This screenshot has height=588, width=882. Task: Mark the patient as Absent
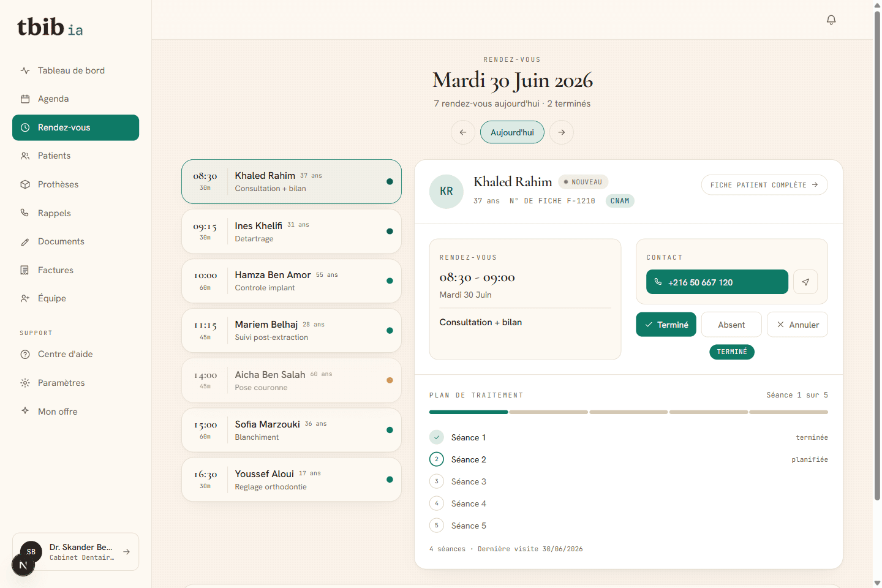click(x=731, y=325)
